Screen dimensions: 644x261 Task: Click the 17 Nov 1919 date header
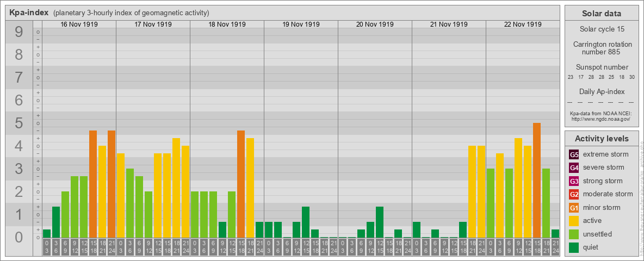[153, 24]
